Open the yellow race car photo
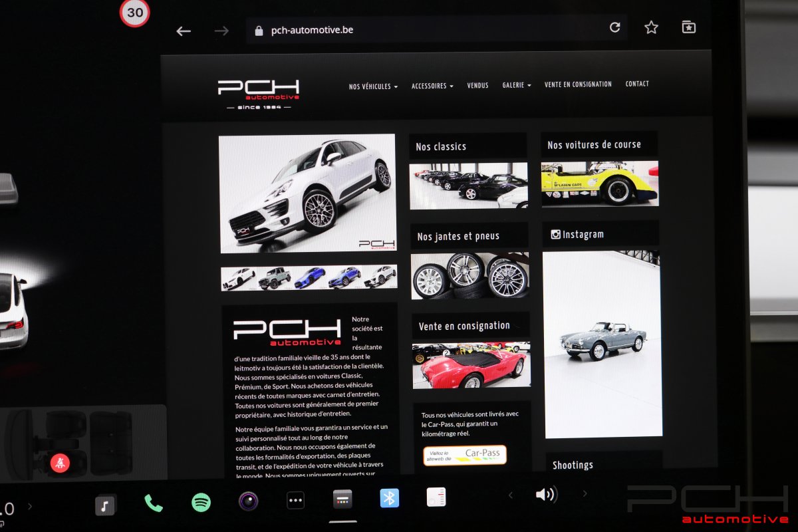Screen dimensions: 798x532 pyautogui.click(x=600, y=184)
